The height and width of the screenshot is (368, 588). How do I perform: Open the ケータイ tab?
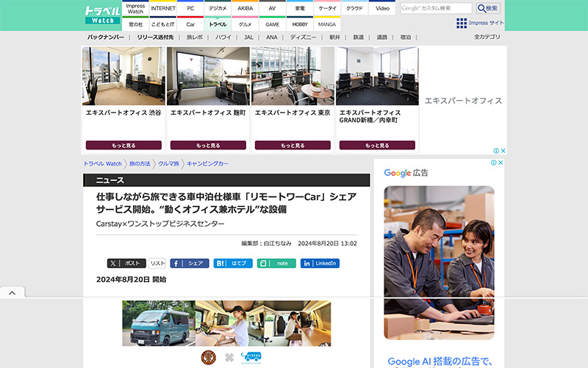coord(327,8)
